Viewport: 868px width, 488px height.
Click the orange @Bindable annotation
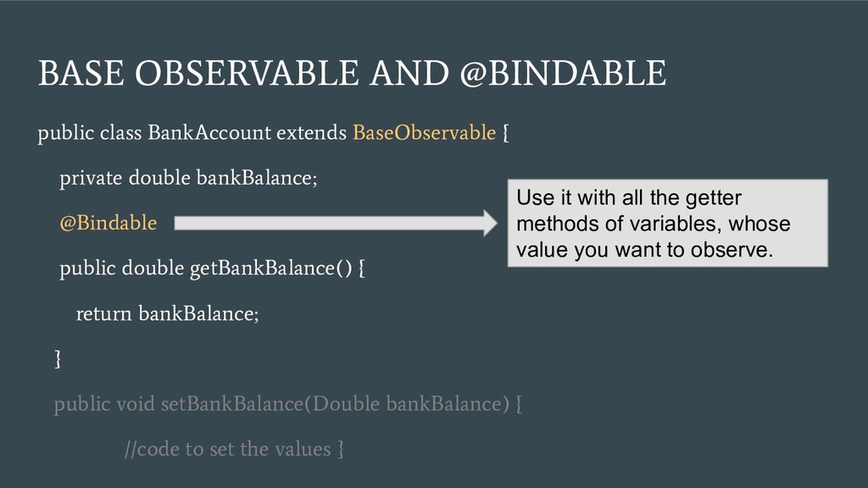(x=108, y=223)
